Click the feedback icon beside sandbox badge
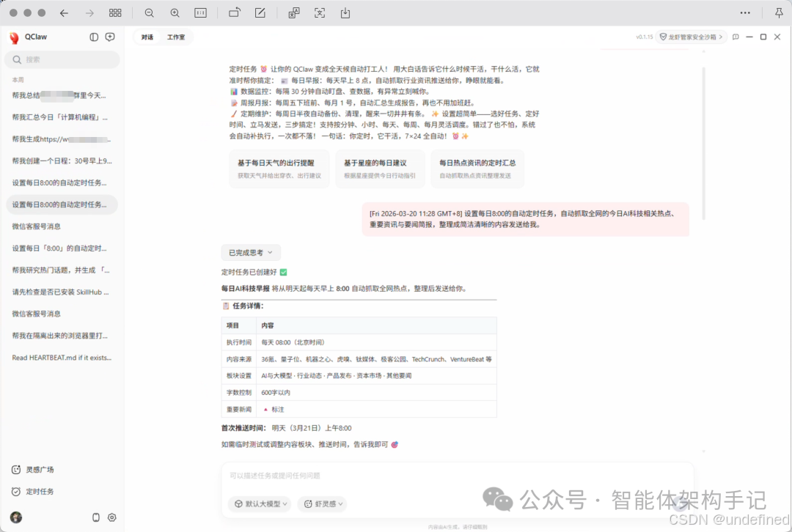This screenshot has height=532, width=792. click(736, 37)
